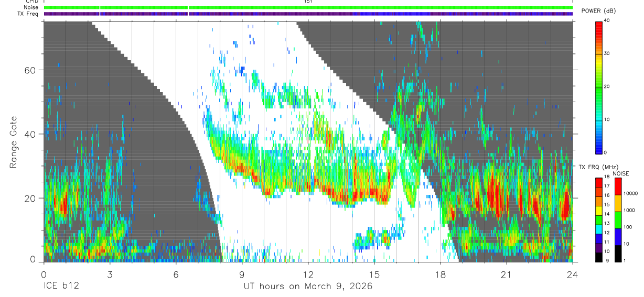Click the 1000 label on NOISE legend

pos(629,210)
